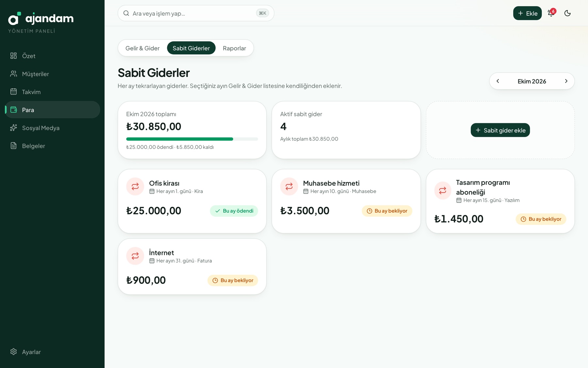Click the calendar icon under Muhasebe hizmeti
This screenshot has height=368, width=588.
[x=306, y=191]
